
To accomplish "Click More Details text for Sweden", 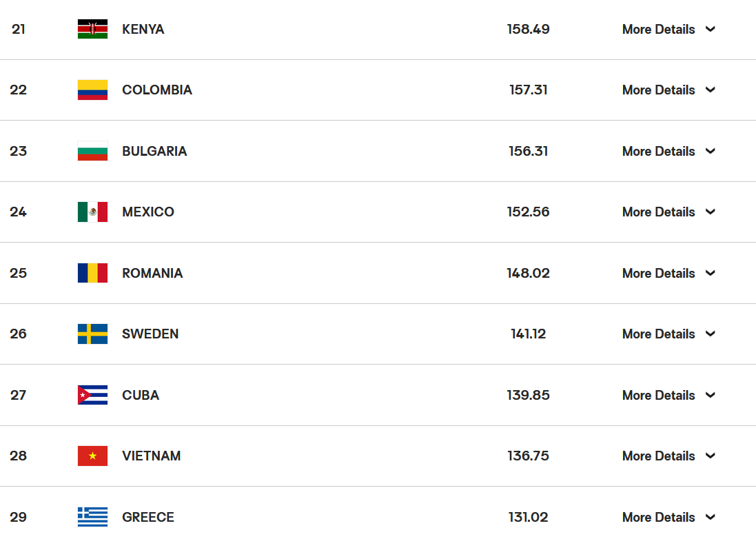I will tap(659, 334).
